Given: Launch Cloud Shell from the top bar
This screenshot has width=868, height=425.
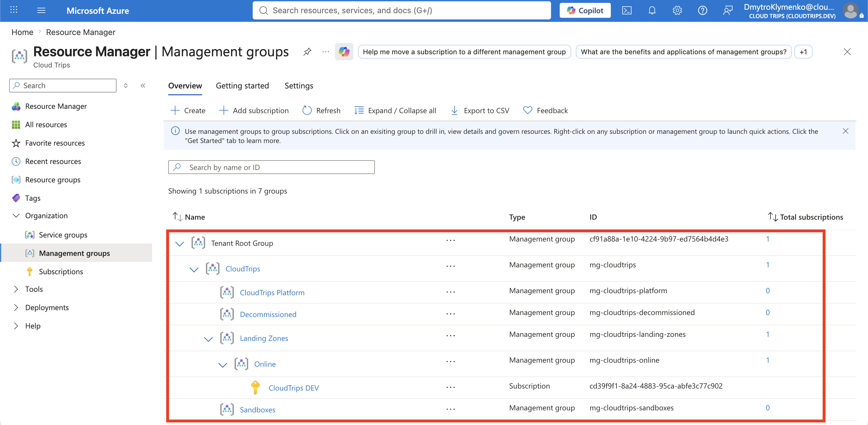Looking at the screenshot, I should (626, 10).
